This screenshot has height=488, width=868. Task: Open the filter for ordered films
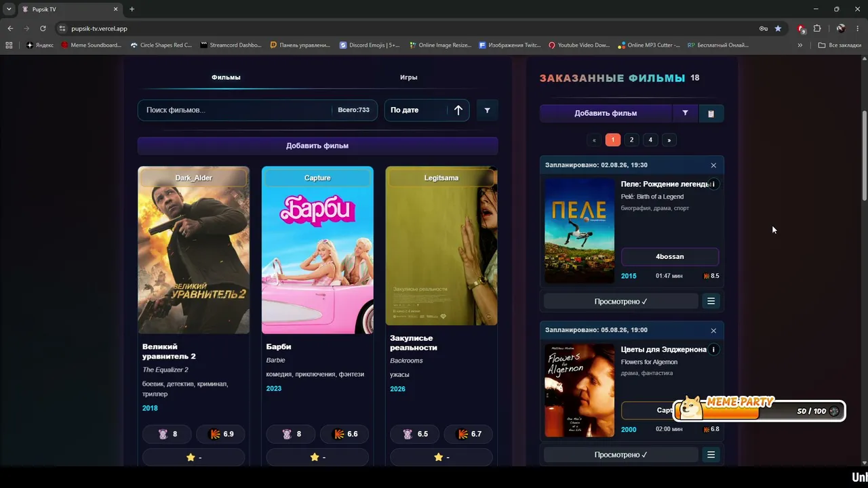point(685,113)
